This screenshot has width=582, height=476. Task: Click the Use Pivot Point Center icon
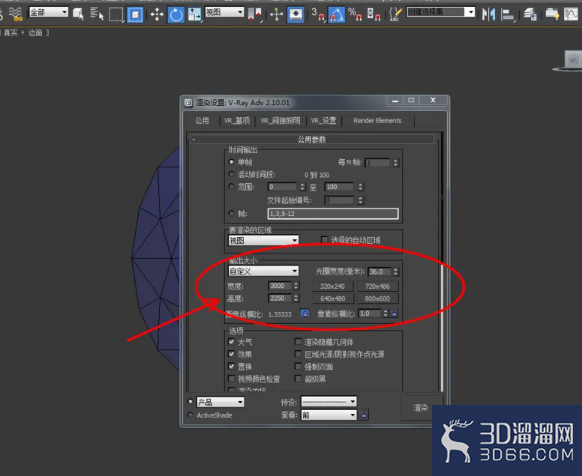tap(255, 14)
